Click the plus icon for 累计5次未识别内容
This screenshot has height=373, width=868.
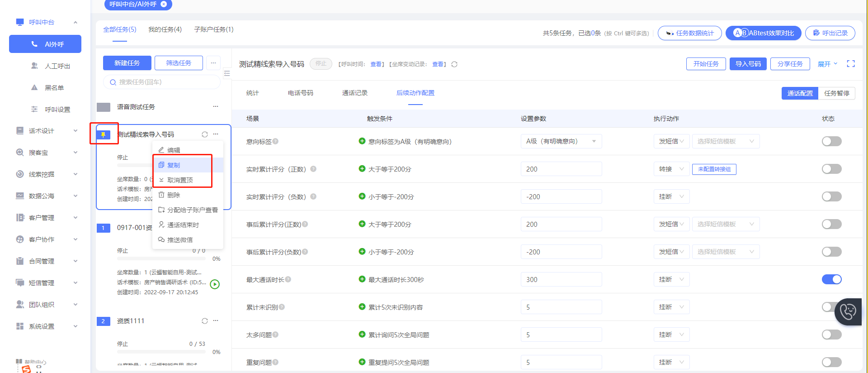(362, 306)
